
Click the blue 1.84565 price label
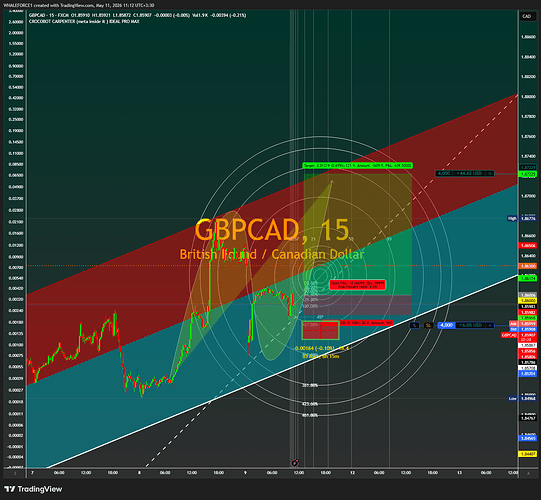tap(528, 438)
